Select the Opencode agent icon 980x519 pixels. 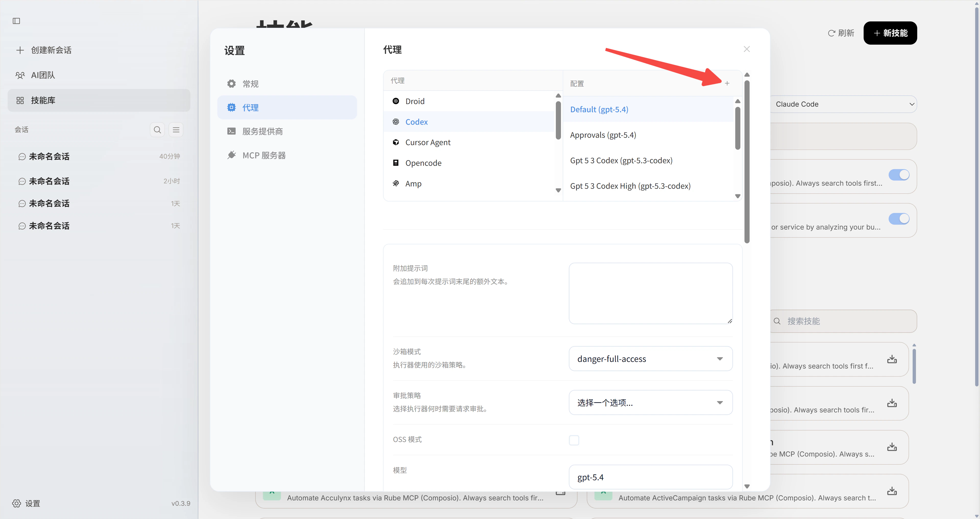click(396, 163)
